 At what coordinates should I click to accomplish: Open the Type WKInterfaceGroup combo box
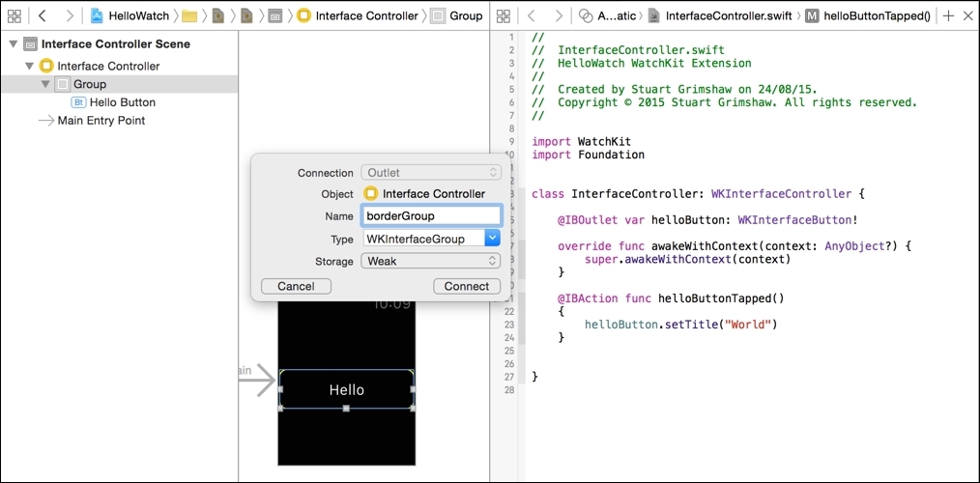[x=492, y=239]
